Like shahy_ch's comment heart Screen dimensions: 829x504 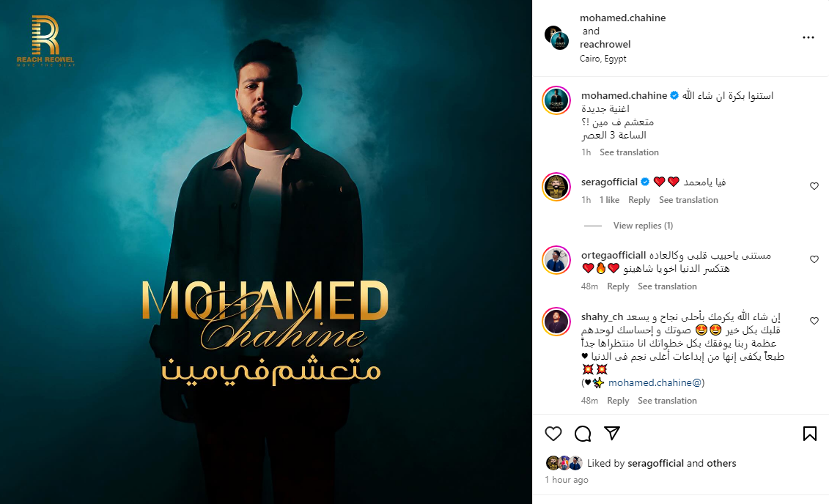tap(814, 321)
